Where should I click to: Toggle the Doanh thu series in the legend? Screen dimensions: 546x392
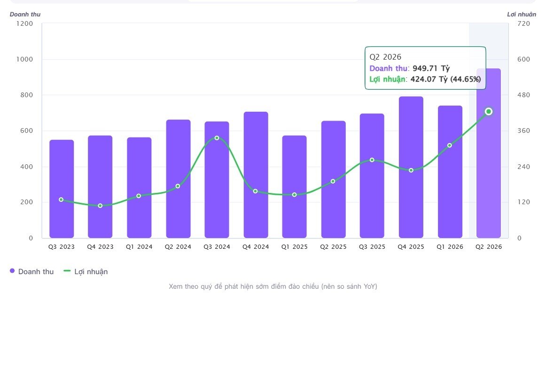(x=31, y=272)
